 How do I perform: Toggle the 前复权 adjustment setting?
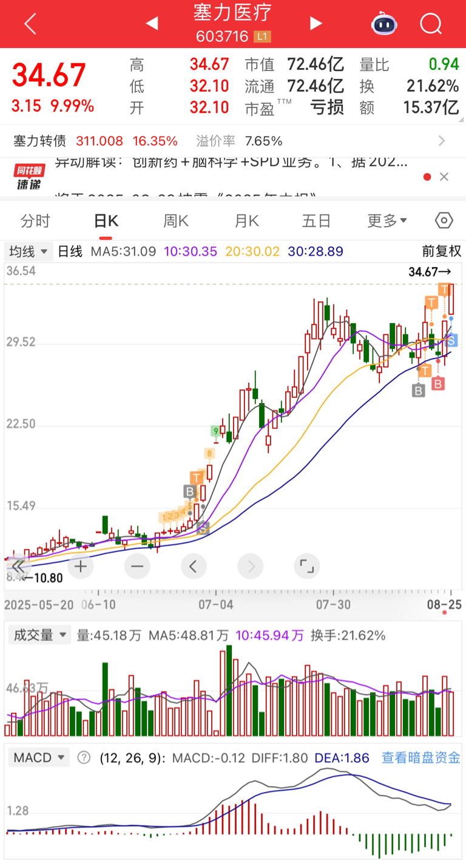(442, 251)
